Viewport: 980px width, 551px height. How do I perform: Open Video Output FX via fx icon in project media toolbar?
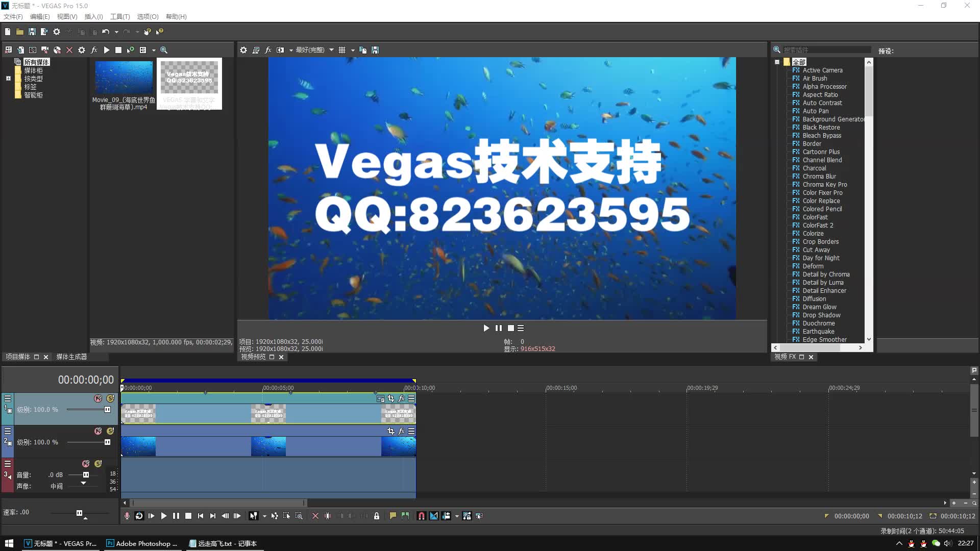tap(94, 50)
